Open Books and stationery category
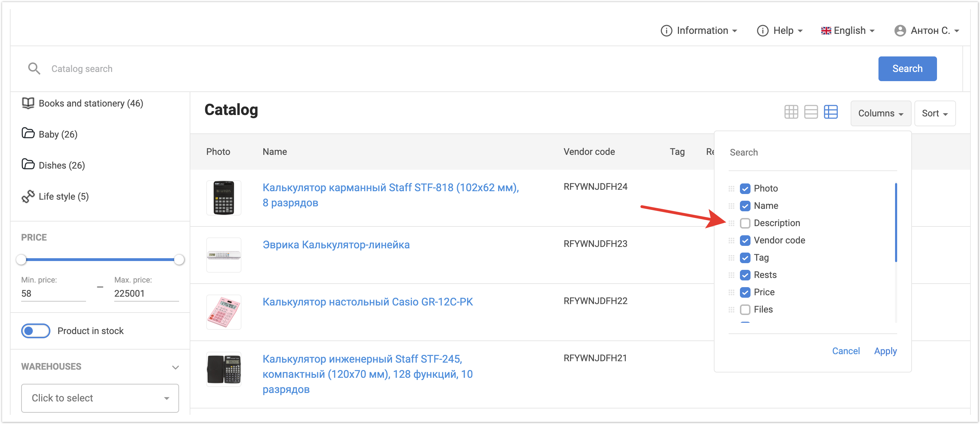The height and width of the screenshot is (424, 980). click(x=91, y=103)
